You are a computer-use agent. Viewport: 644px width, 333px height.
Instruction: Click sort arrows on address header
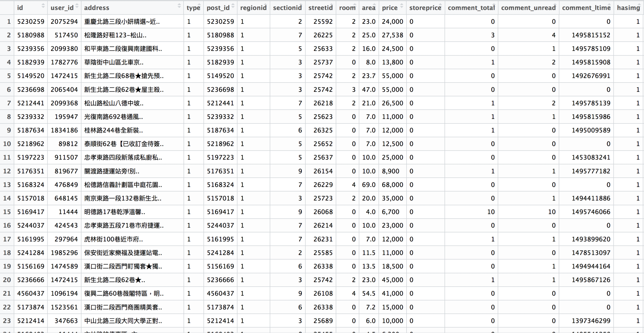tap(179, 6)
